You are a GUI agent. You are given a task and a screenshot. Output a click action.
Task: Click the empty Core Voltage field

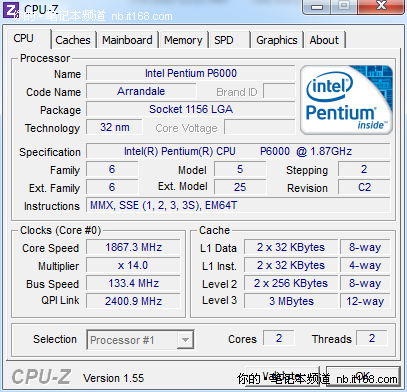pyautogui.click(x=260, y=127)
